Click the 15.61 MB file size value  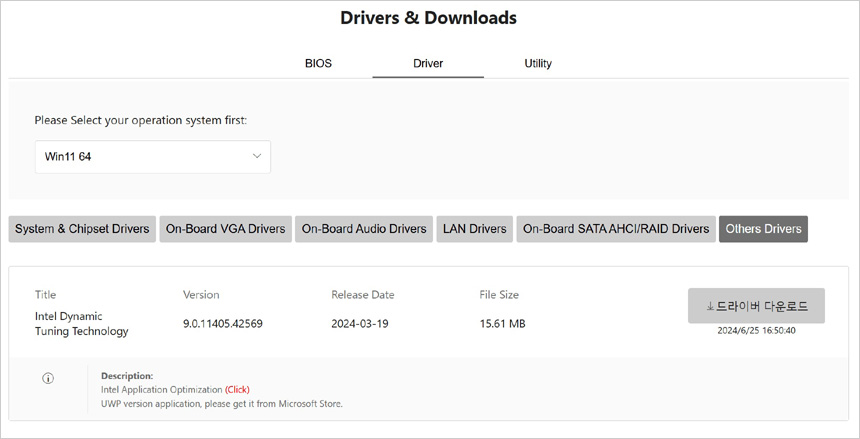coord(502,324)
